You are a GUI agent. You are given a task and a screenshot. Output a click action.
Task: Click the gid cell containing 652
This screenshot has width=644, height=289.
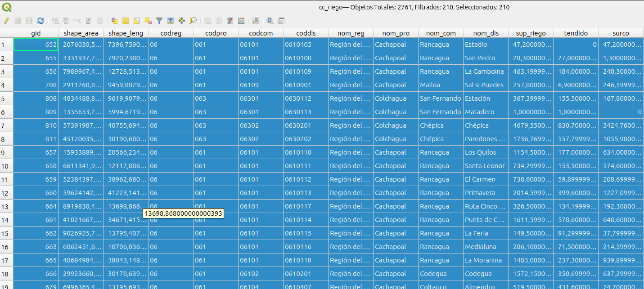[36, 44]
